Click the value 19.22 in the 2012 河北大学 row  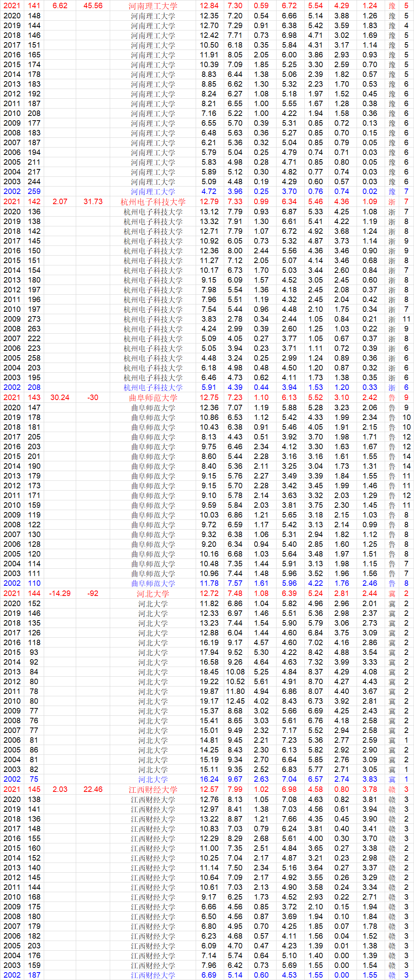(x=209, y=682)
